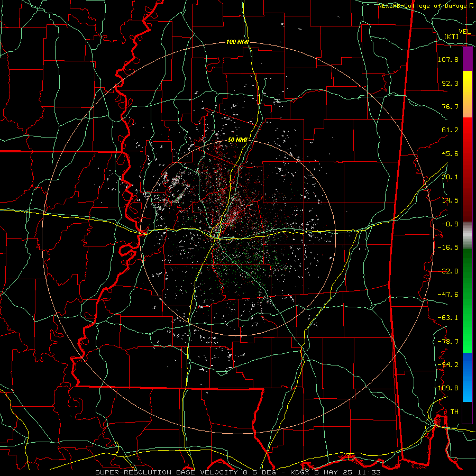Click the [KT] units label

coord(452,36)
